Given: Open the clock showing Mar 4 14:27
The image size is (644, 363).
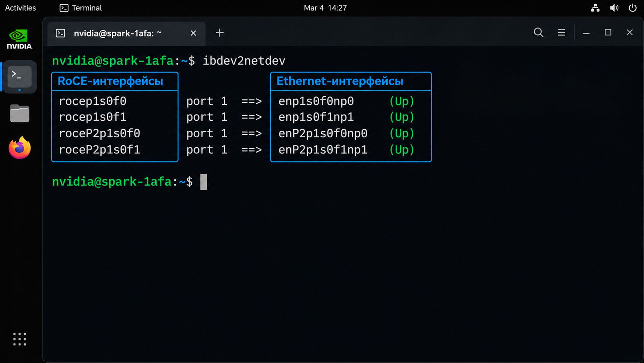Looking at the screenshot, I should click(325, 8).
